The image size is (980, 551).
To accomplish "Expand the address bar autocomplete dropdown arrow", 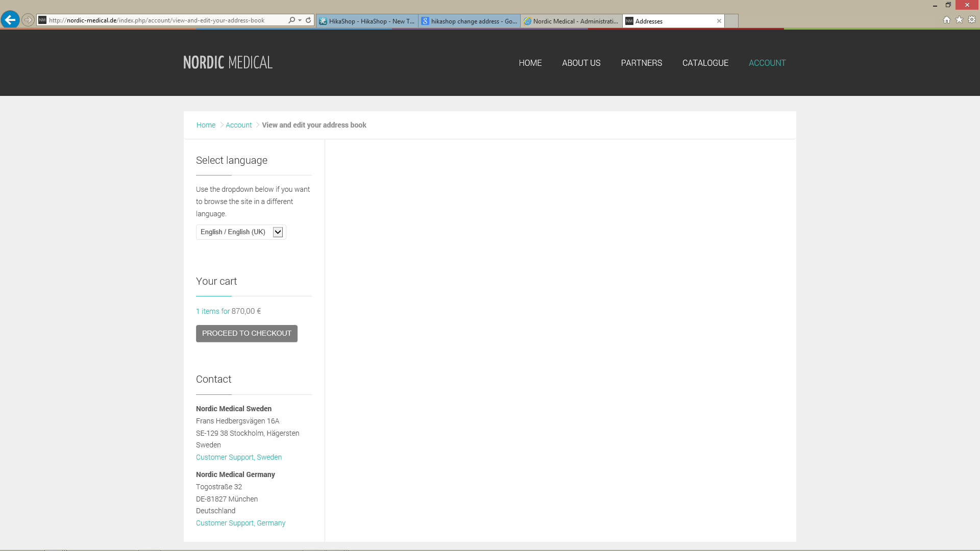I will (300, 20).
